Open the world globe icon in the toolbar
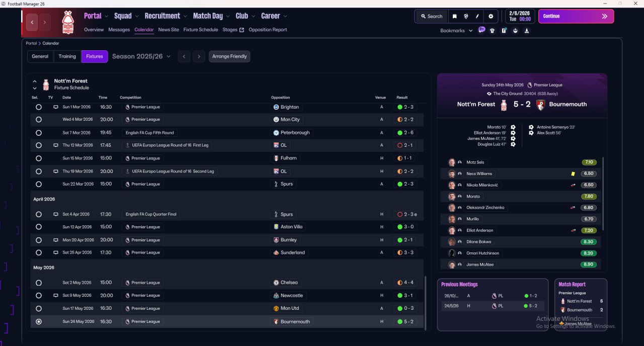 point(466,16)
